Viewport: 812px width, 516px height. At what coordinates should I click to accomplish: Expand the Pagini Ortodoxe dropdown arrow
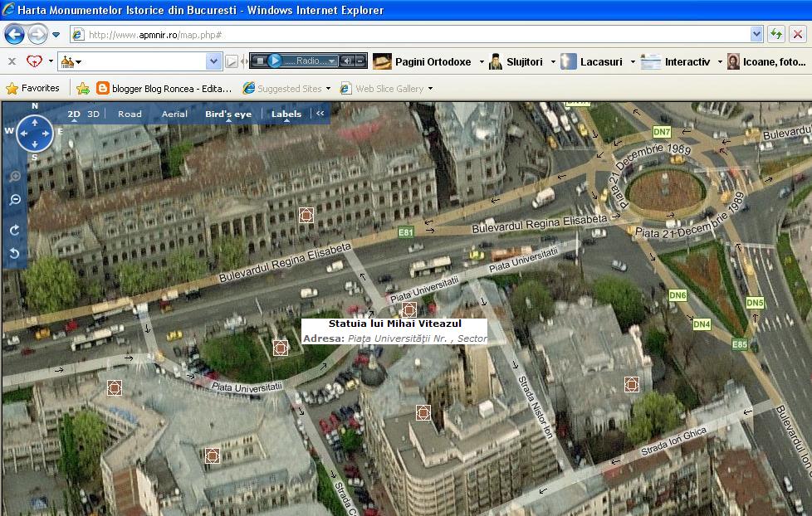point(482,61)
